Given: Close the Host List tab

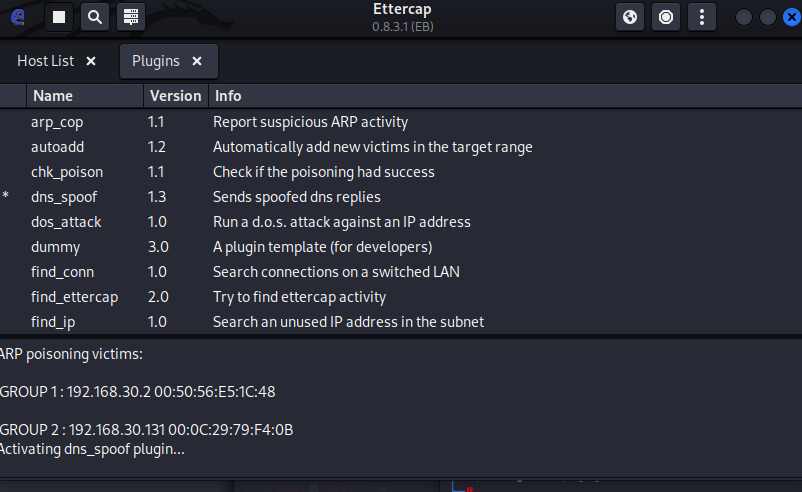Looking at the screenshot, I should [91, 61].
